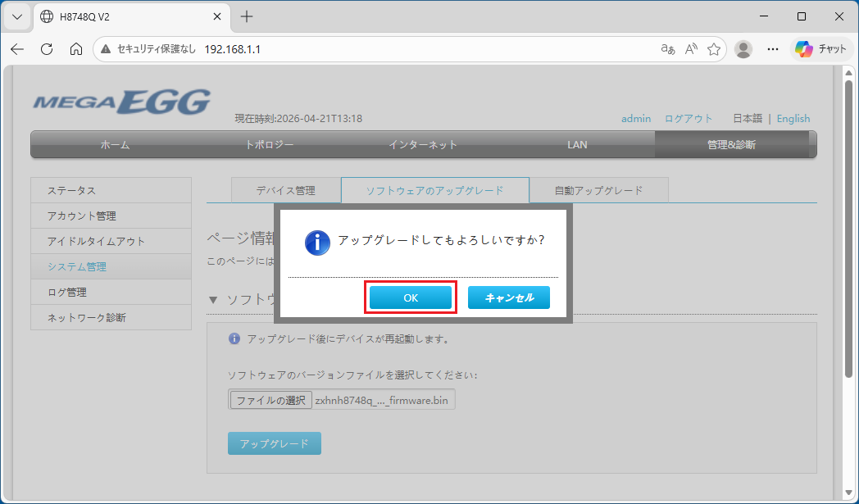
Task: Open the browser settings and more menu
Action: 773,49
